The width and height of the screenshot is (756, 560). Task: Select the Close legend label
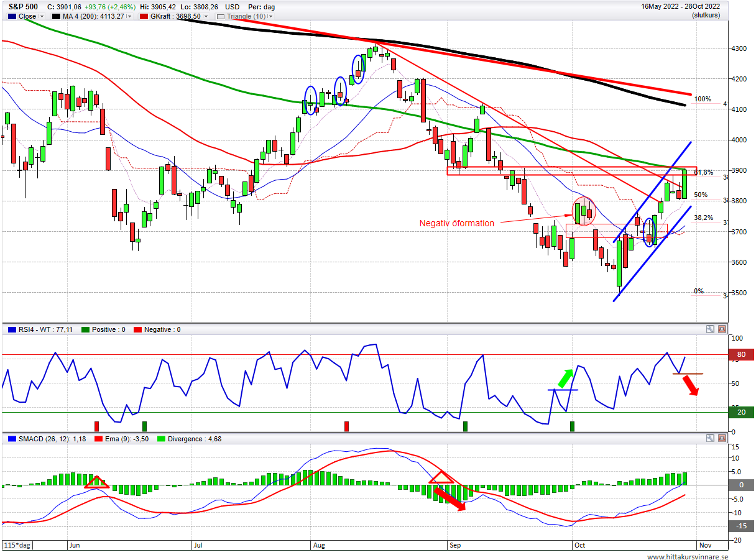click(x=27, y=16)
